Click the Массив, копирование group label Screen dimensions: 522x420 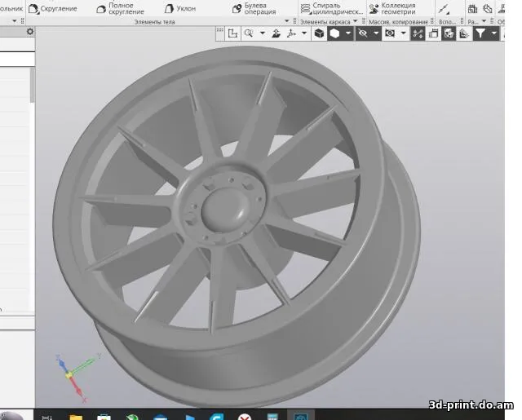point(398,22)
